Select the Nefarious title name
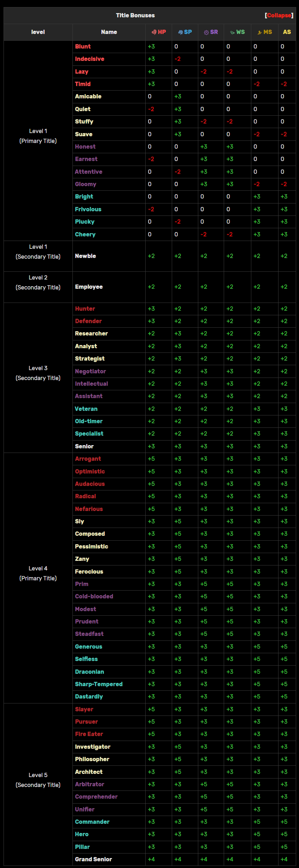299x868 pixels. click(89, 509)
